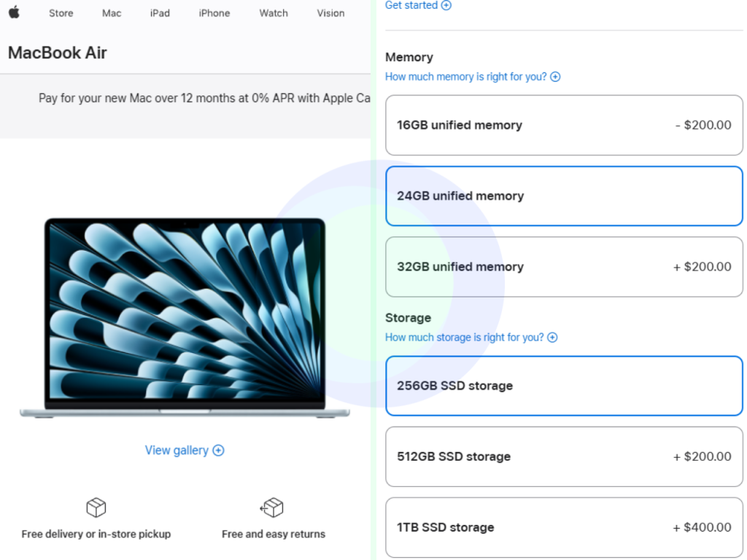747x560 pixels.
Task: Select 512GB SSD storage option
Action: (x=564, y=456)
